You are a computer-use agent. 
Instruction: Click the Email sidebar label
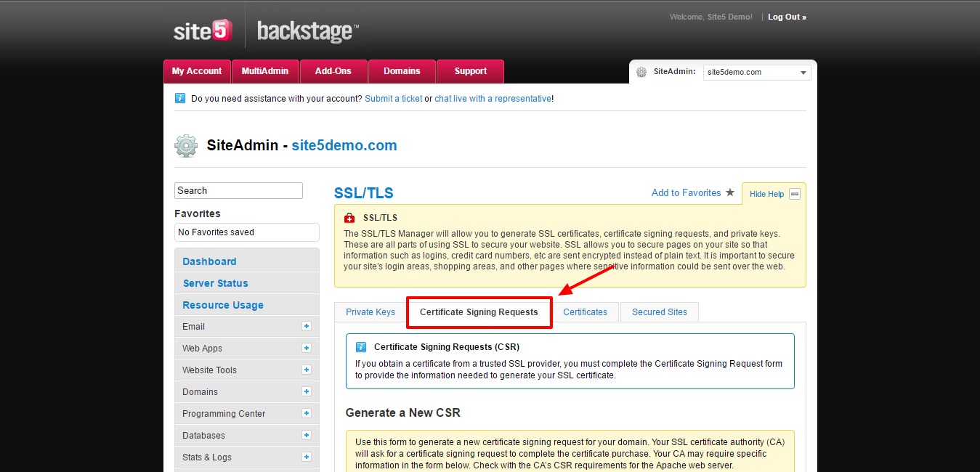(x=194, y=327)
